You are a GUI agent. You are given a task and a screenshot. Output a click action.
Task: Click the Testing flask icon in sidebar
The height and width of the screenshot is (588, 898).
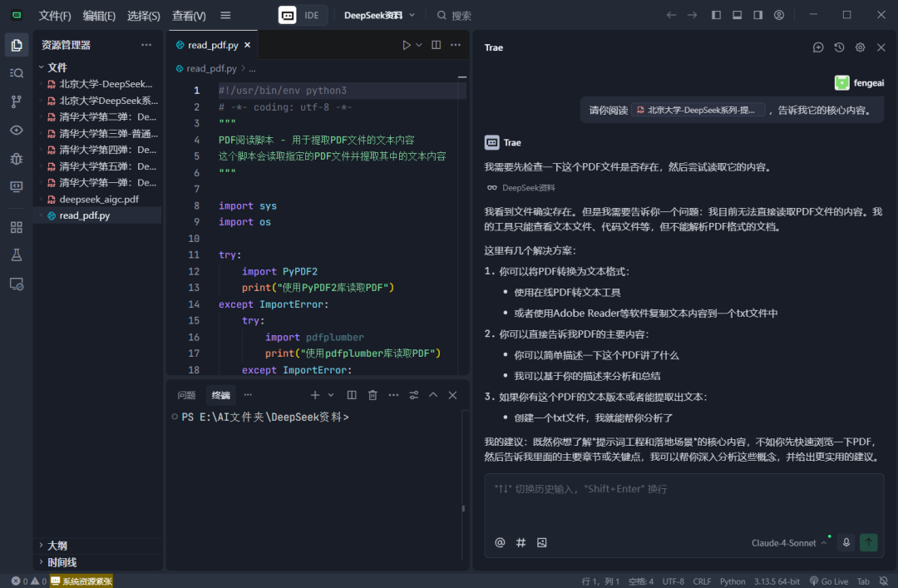pyautogui.click(x=16, y=255)
